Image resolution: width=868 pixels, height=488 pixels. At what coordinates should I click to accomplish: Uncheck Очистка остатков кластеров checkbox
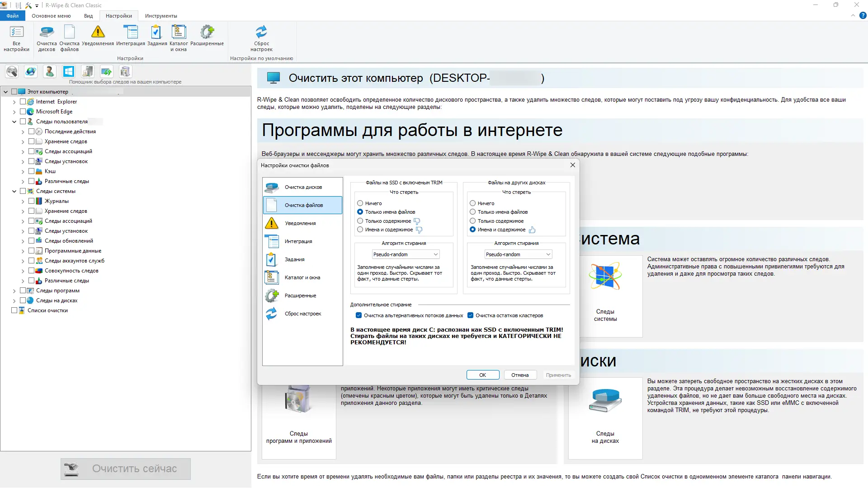470,315
